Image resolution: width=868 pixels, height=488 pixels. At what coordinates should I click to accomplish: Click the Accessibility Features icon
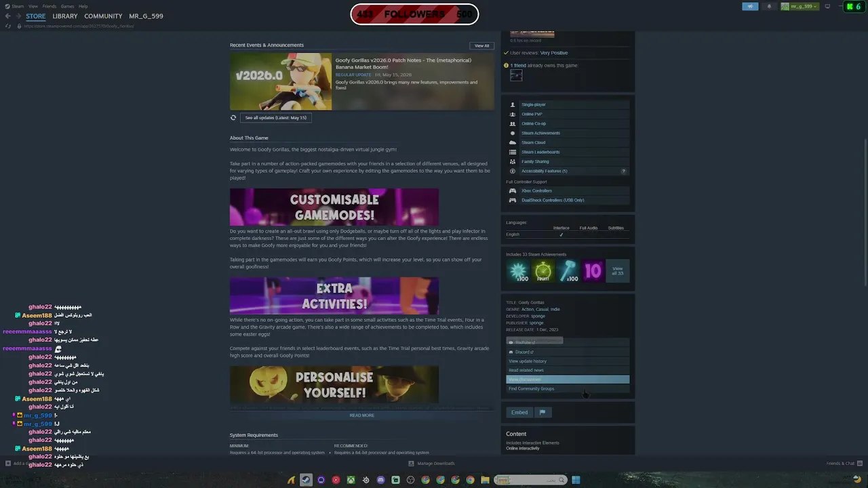pos(513,171)
